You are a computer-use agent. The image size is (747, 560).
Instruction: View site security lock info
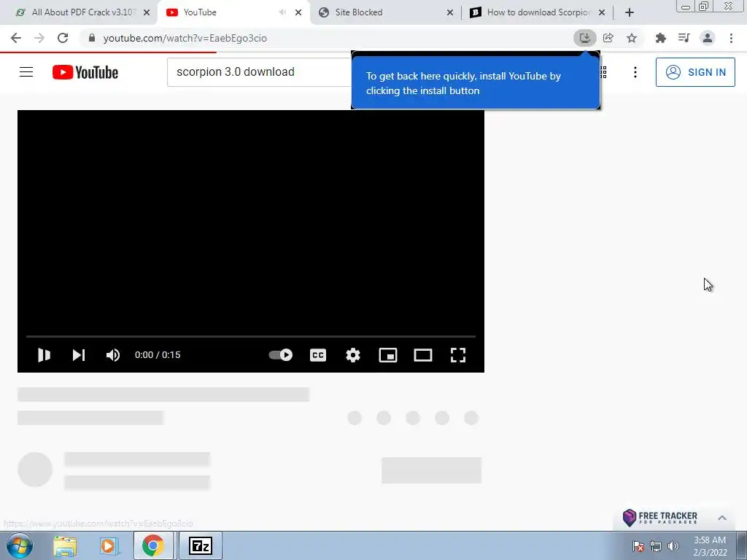point(92,38)
